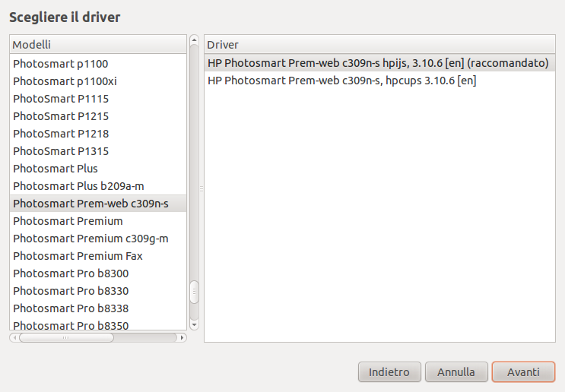Select Photosmart Premium c309g-m
This screenshot has width=565, height=392.
click(x=98, y=239)
